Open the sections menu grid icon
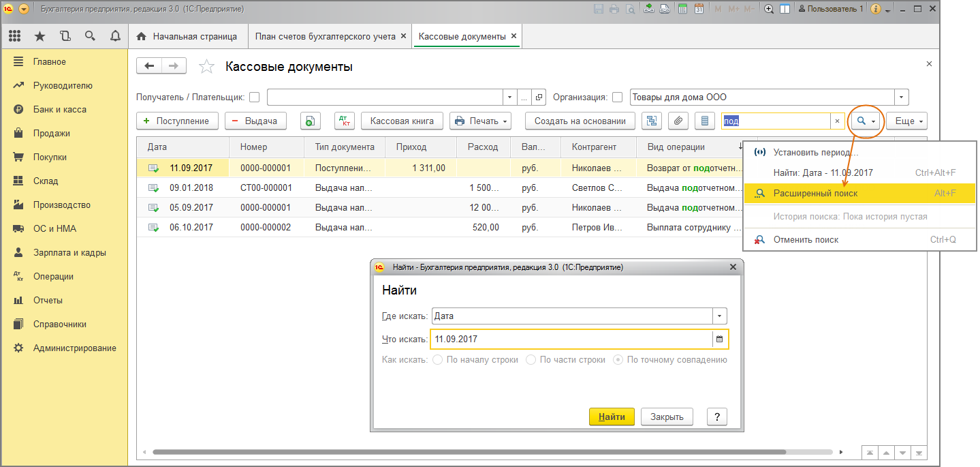The image size is (980, 467). coord(14,36)
